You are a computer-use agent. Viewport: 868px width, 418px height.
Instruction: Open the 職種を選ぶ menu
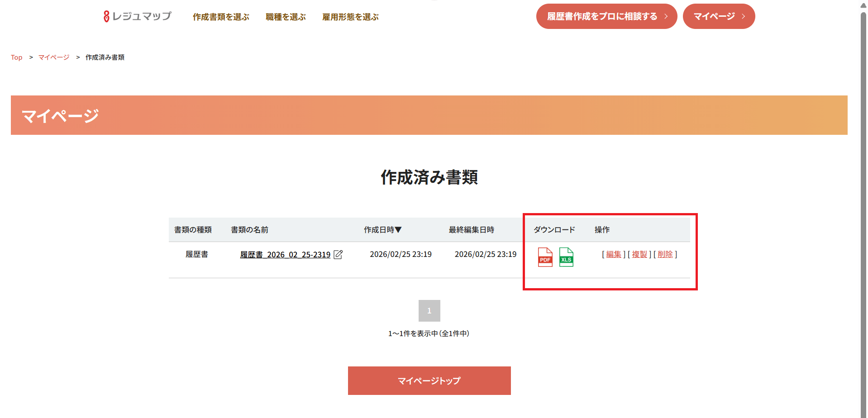[x=286, y=17]
